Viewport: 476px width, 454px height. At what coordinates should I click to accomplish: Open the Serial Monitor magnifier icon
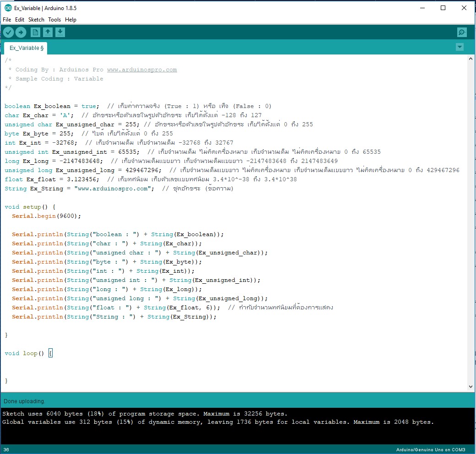(462, 32)
